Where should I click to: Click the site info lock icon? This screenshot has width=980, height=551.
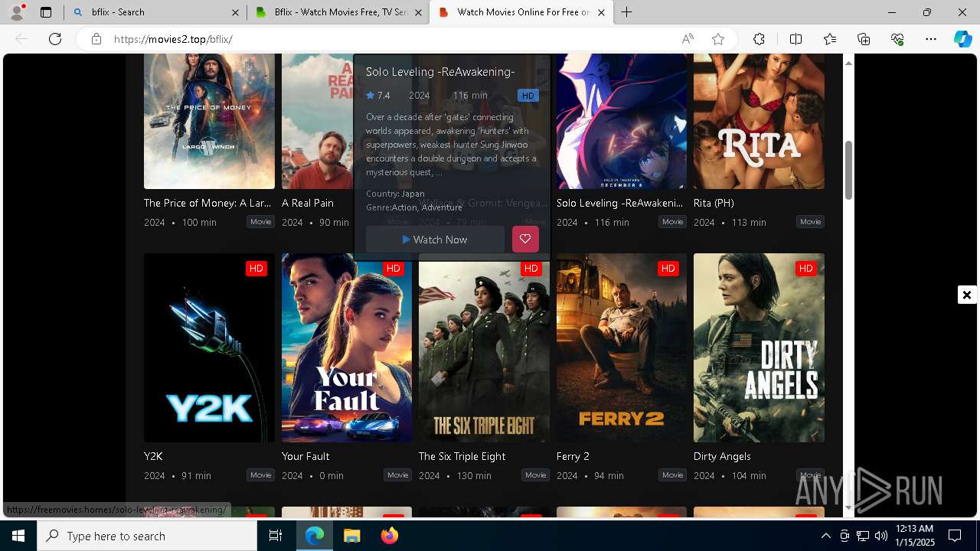click(x=96, y=39)
